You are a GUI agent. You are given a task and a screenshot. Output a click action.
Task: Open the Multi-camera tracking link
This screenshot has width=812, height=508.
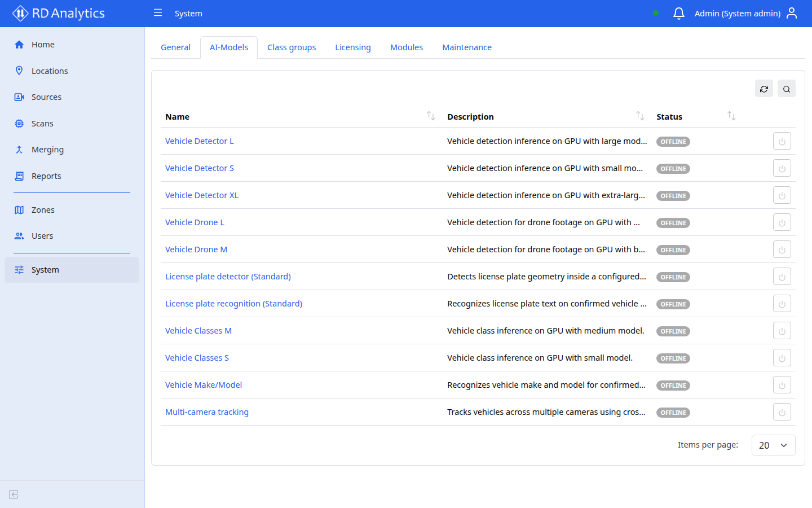click(207, 412)
